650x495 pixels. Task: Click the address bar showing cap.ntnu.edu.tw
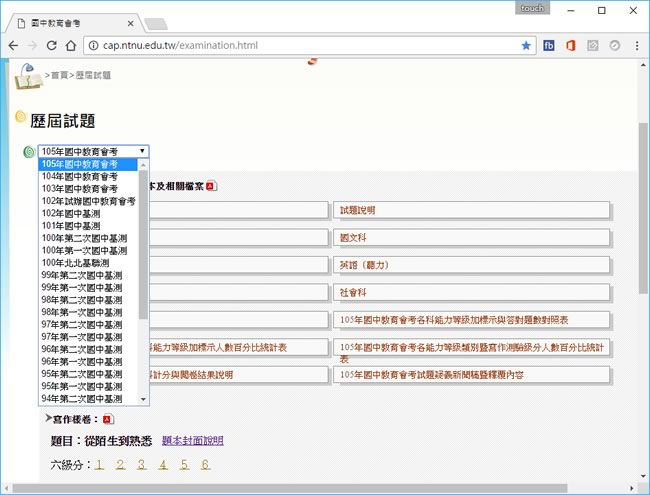[300, 46]
